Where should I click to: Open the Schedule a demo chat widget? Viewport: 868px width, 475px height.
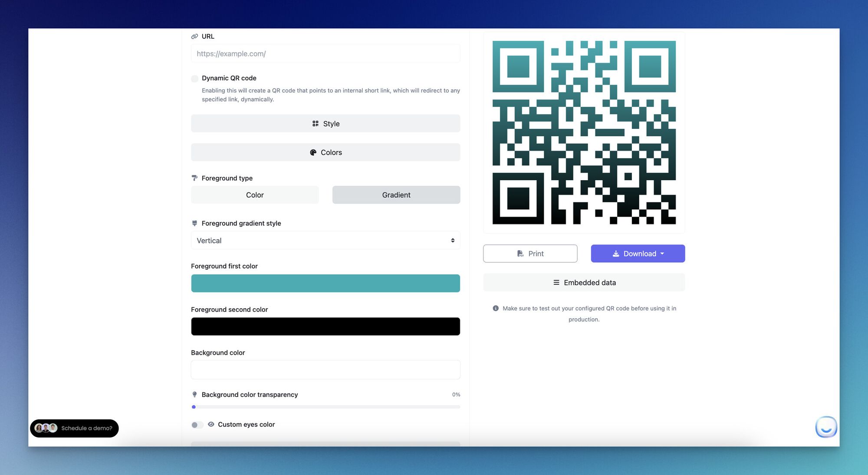tap(74, 428)
